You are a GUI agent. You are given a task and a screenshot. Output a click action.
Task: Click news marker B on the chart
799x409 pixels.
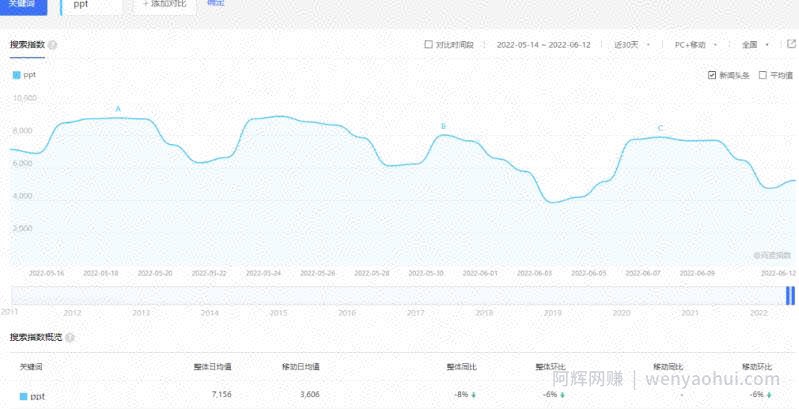click(x=443, y=126)
